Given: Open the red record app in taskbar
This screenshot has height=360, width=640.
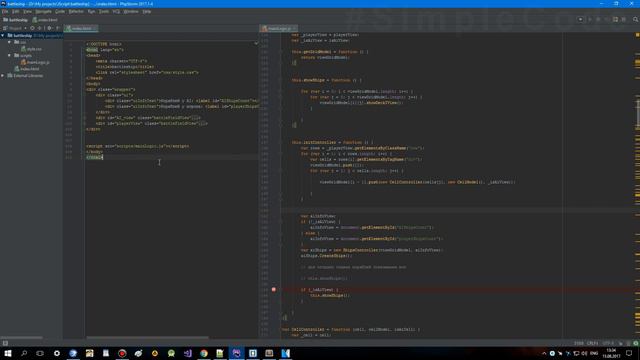Looking at the screenshot, I should point(122,353).
